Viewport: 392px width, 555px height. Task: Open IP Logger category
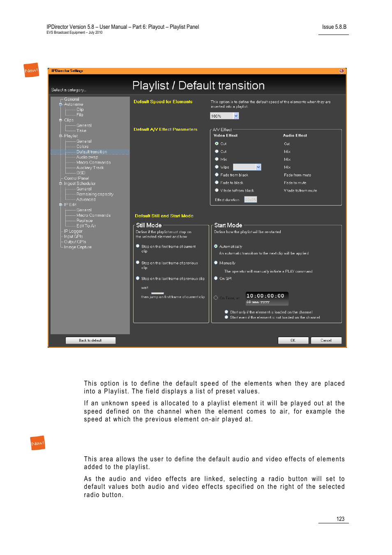pos(73,231)
